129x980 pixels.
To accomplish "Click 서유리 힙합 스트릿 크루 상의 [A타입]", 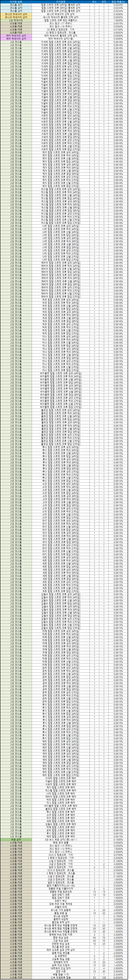I will (x=61, y=116).
